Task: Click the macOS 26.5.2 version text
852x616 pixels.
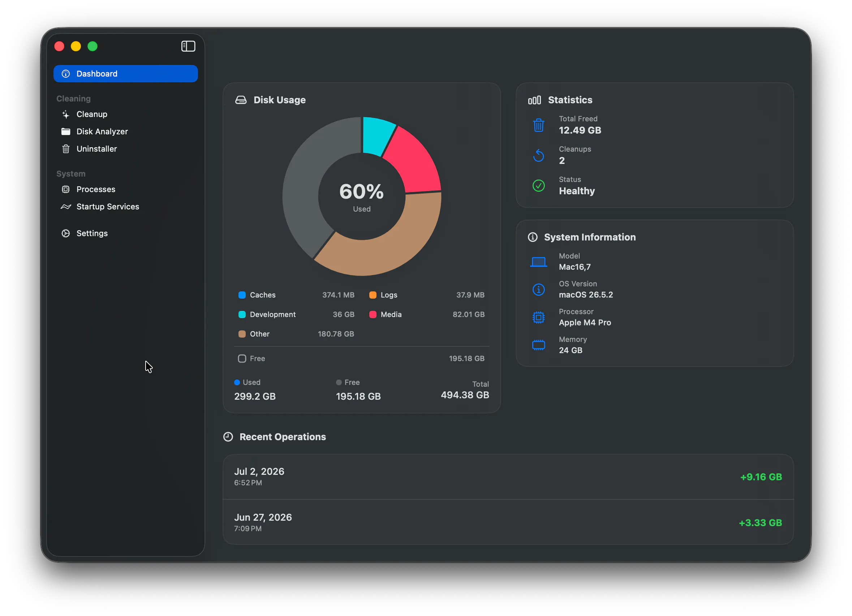Action: pos(586,295)
